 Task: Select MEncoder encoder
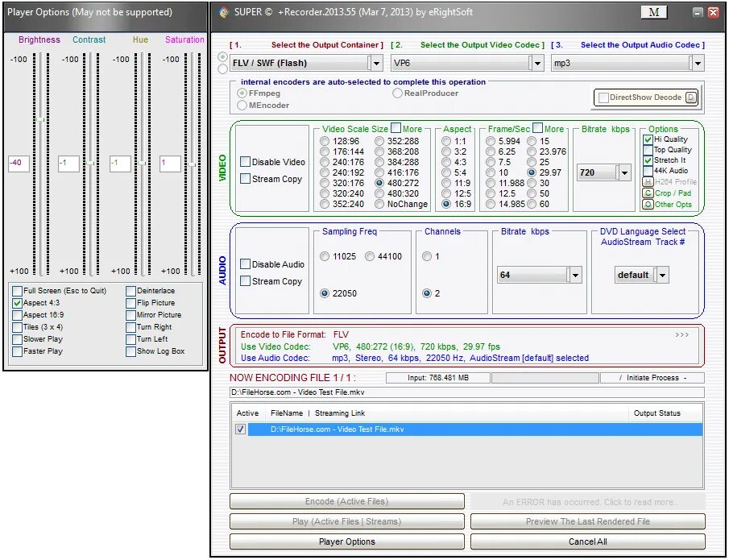click(242, 105)
